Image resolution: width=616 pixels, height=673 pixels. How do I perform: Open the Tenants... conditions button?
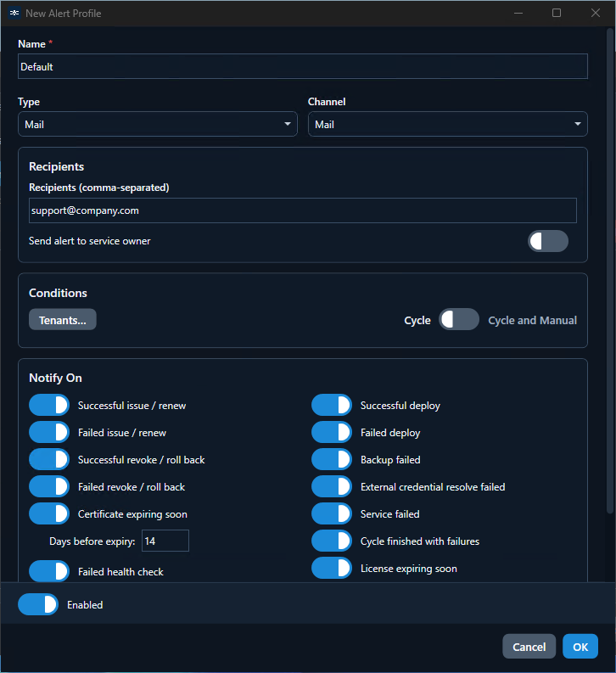[63, 320]
